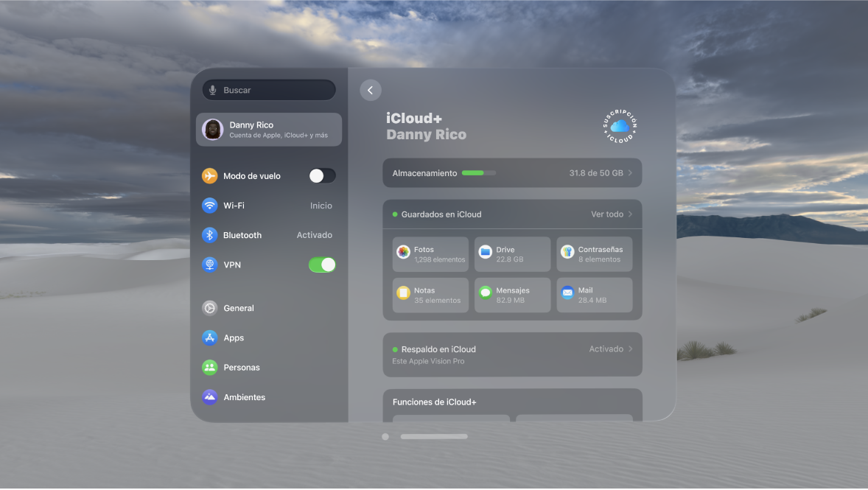The image size is (868, 490).
Task: Turn off the VPN switch
Action: coord(322,265)
